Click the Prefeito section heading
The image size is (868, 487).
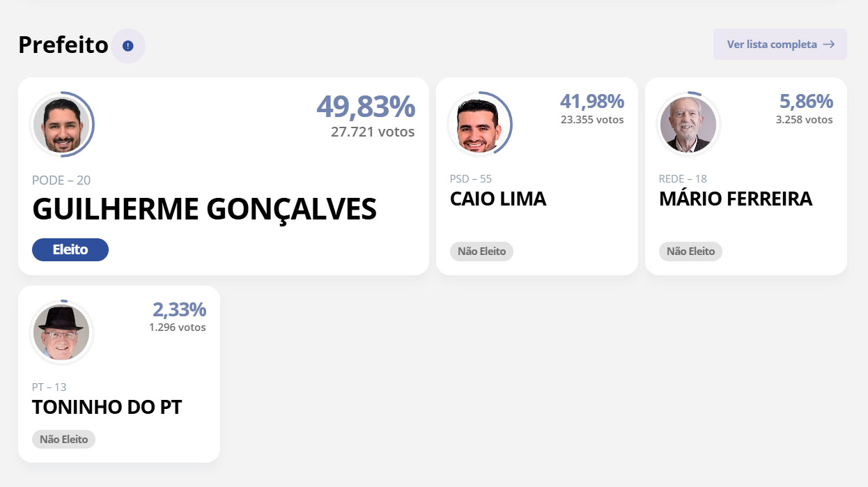pyautogui.click(x=63, y=45)
